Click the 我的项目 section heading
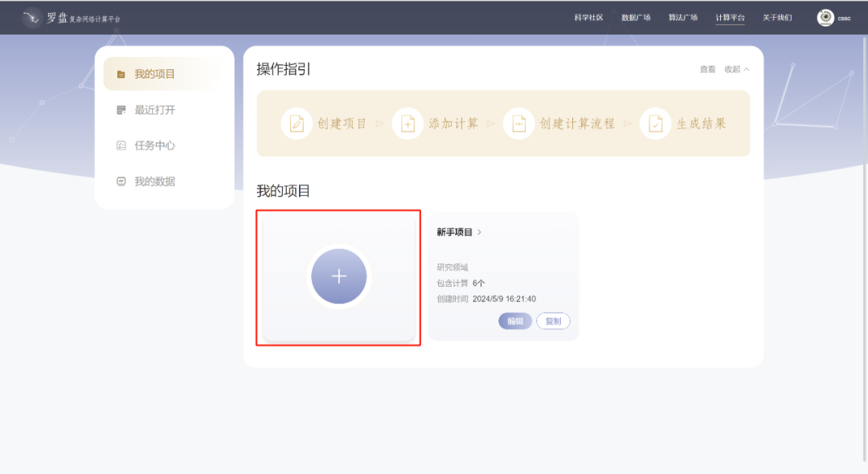 [x=283, y=191]
